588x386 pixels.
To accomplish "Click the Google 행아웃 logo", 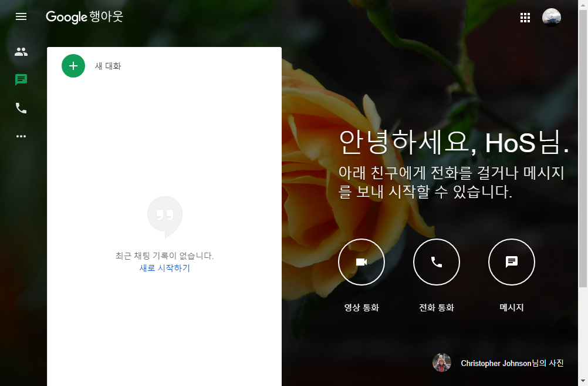I will coord(85,17).
